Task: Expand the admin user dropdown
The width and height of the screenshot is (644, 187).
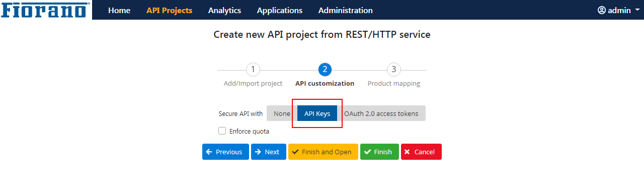Action: [618, 10]
